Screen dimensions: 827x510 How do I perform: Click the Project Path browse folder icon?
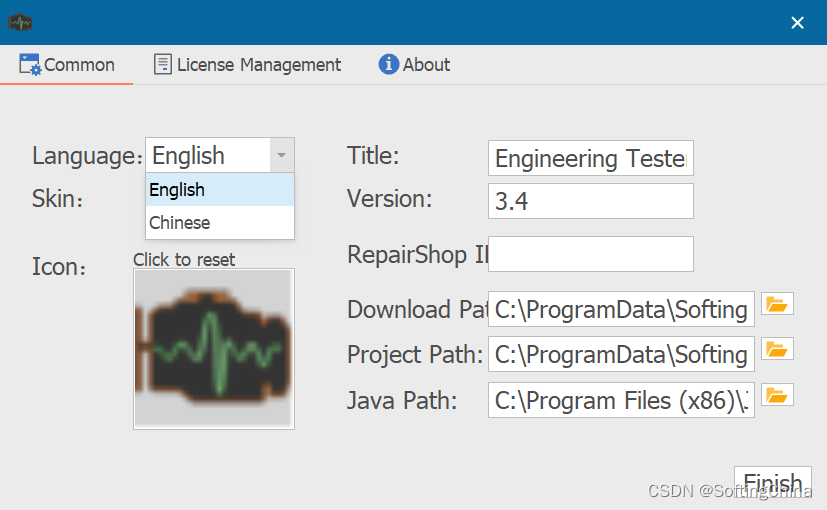coord(777,349)
